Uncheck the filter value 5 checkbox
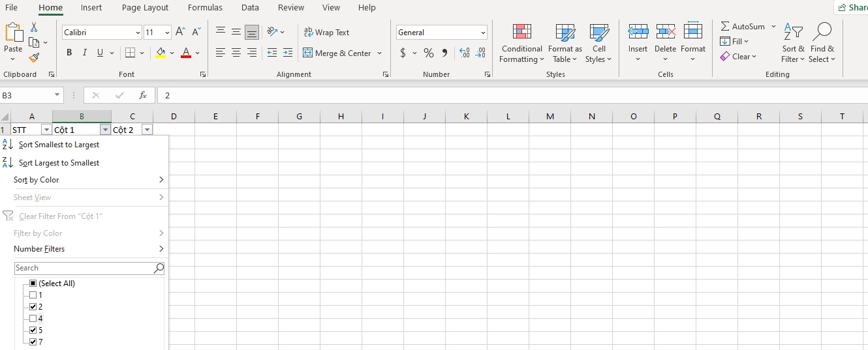This screenshot has width=868, height=350. (33, 330)
